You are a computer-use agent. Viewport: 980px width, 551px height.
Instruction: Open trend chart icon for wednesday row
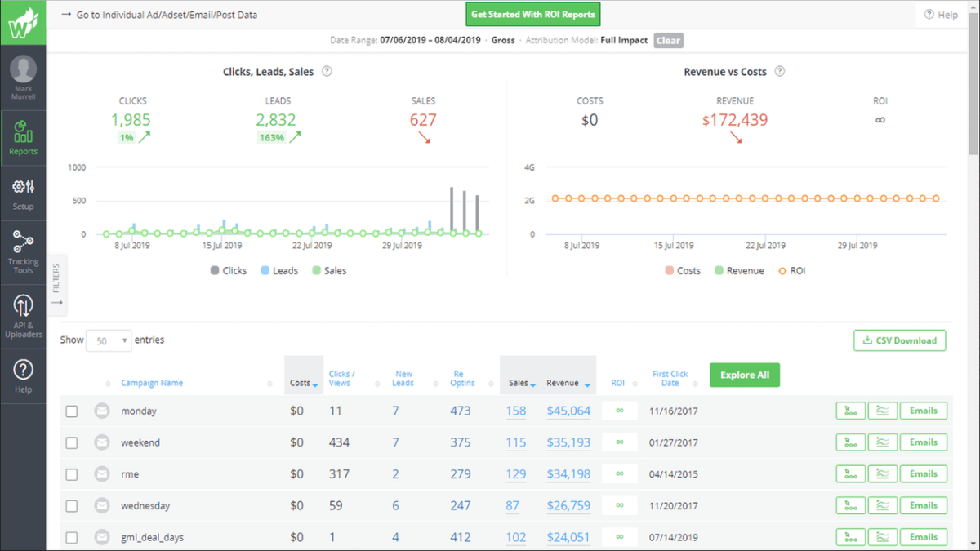point(882,505)
